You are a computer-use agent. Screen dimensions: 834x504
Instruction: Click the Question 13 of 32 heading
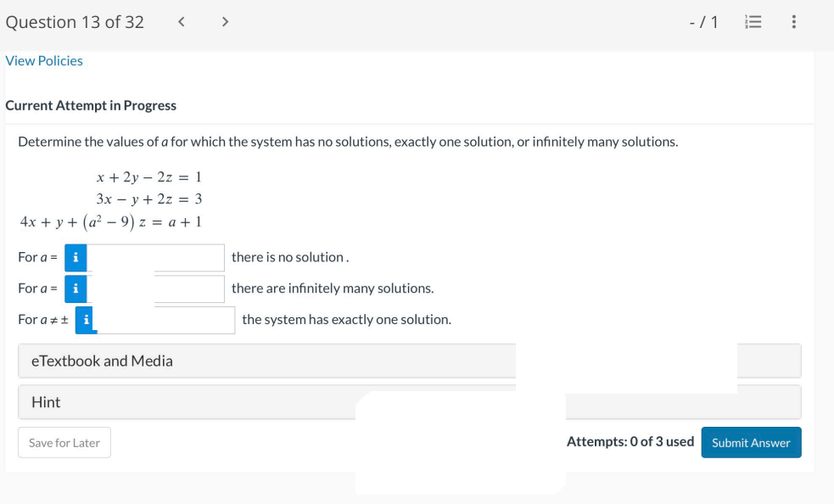[75, 22]
